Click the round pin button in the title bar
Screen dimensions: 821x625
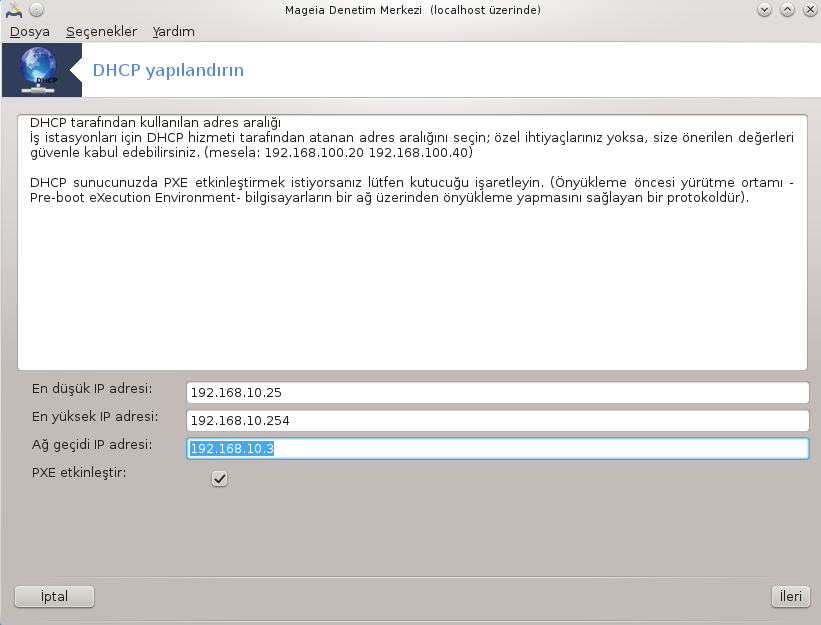coord(36,10)
